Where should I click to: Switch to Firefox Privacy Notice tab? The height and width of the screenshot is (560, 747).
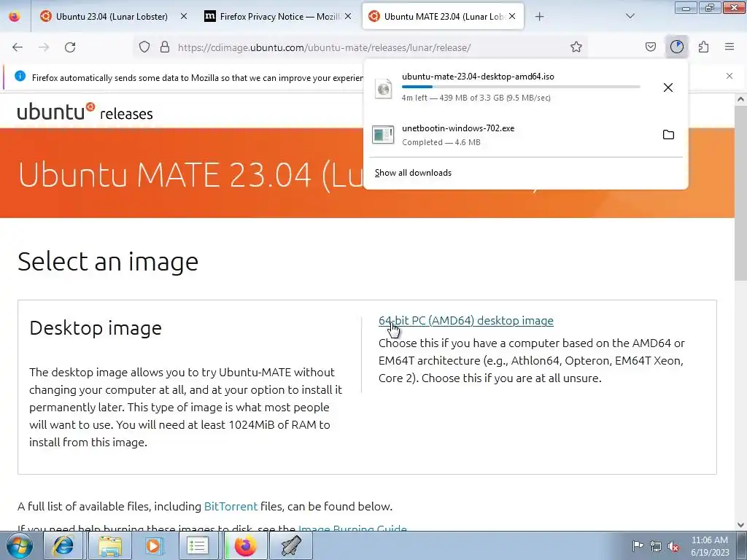[279, 17]
